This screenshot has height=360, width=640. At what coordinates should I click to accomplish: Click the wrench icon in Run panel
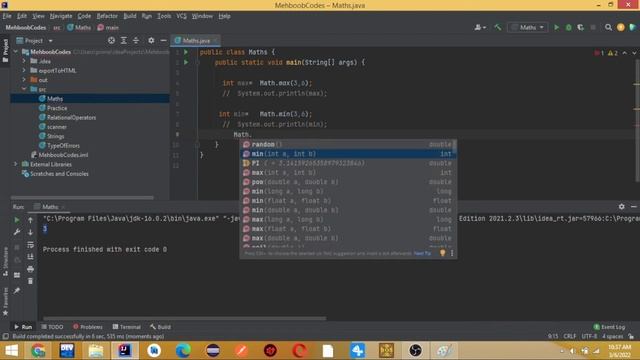tap(17, 232)
